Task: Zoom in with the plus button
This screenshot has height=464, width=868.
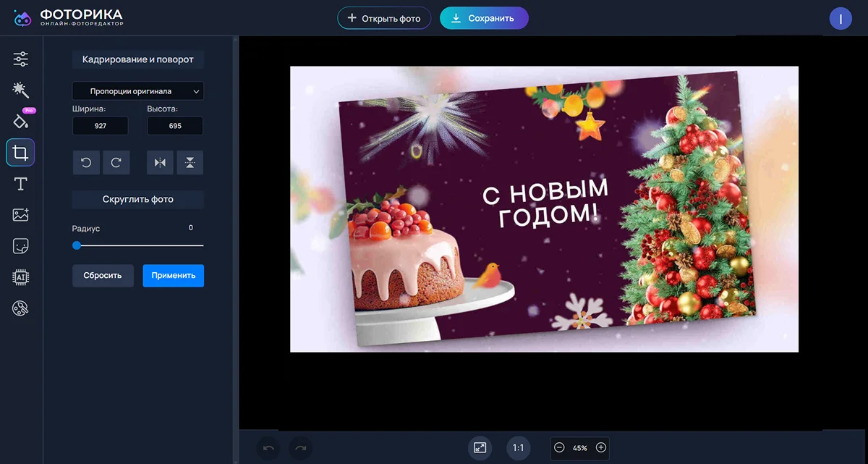Action: (600, 447)
